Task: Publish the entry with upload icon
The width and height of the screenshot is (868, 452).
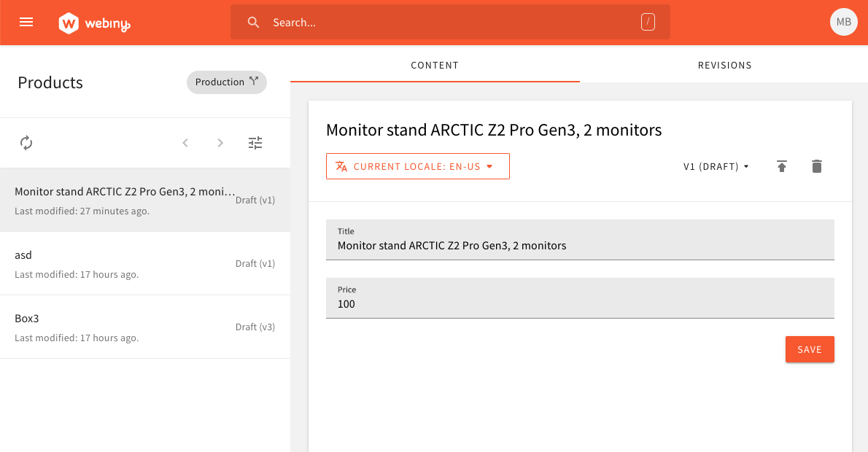Action: click(x=782, y=166)
